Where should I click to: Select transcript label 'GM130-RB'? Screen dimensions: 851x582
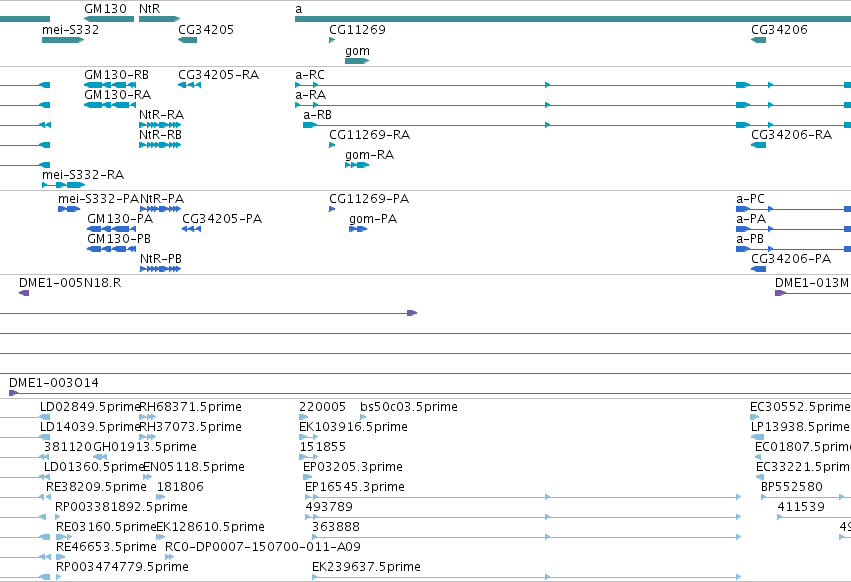[x=116, y=74]
